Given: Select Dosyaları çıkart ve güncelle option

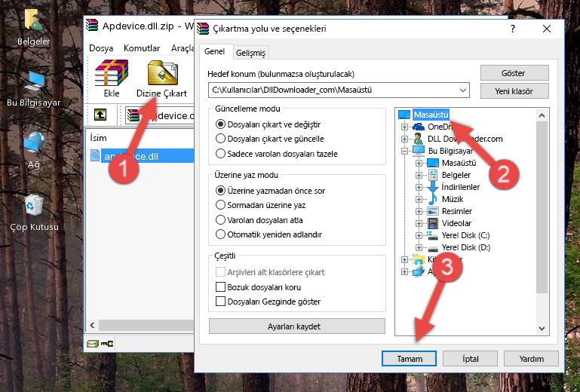Looking at the screenshot, I should tap(220, 139).
